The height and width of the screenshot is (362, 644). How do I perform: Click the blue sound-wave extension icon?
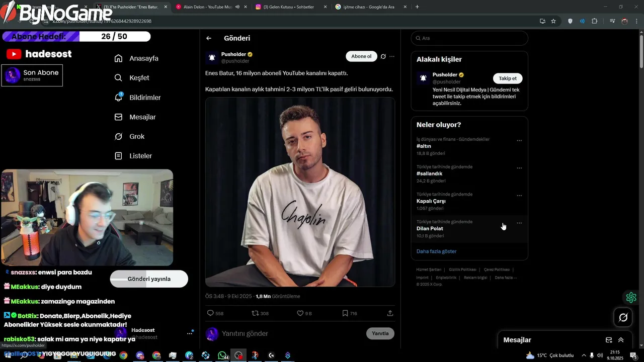point(582,21)
